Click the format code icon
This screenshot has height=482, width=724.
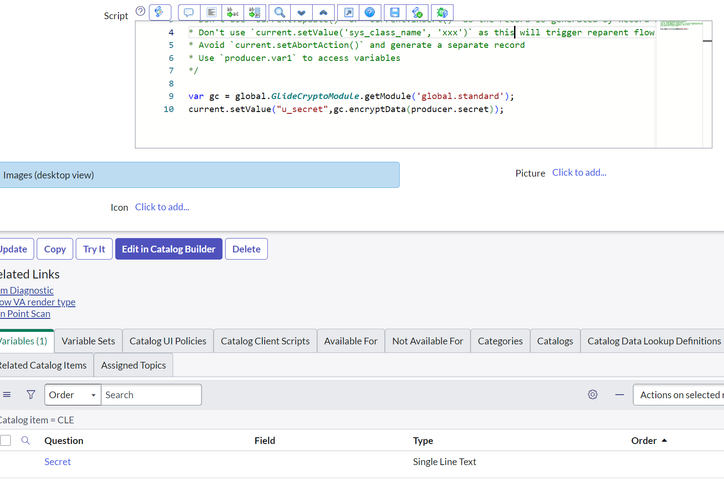(x=211, y=12)
